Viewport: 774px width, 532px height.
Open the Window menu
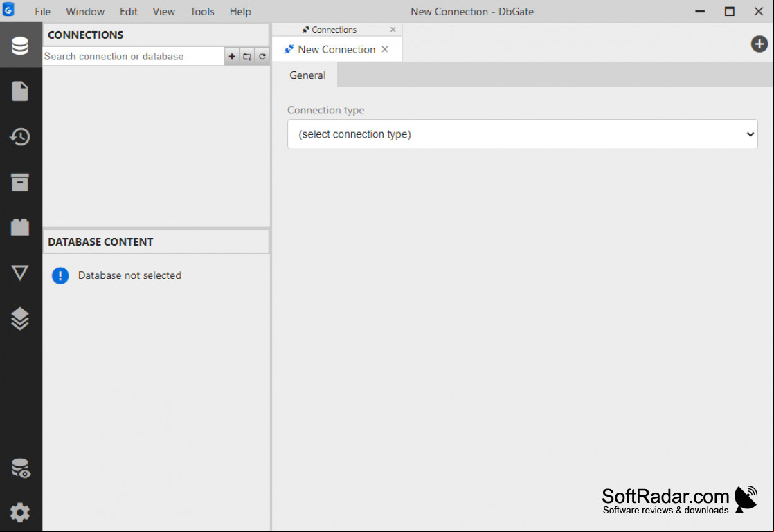coord(85,11)
